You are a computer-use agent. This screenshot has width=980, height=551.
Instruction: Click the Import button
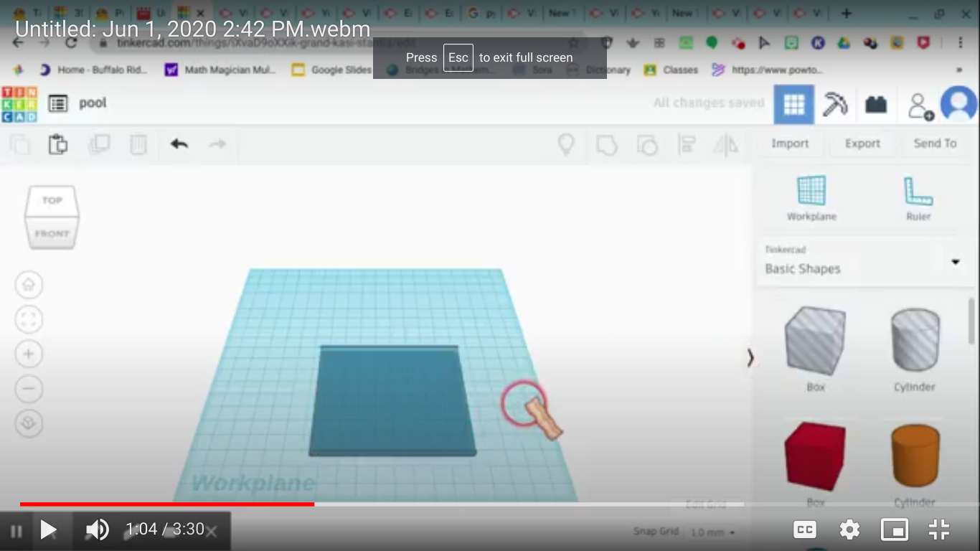[790, 143]
